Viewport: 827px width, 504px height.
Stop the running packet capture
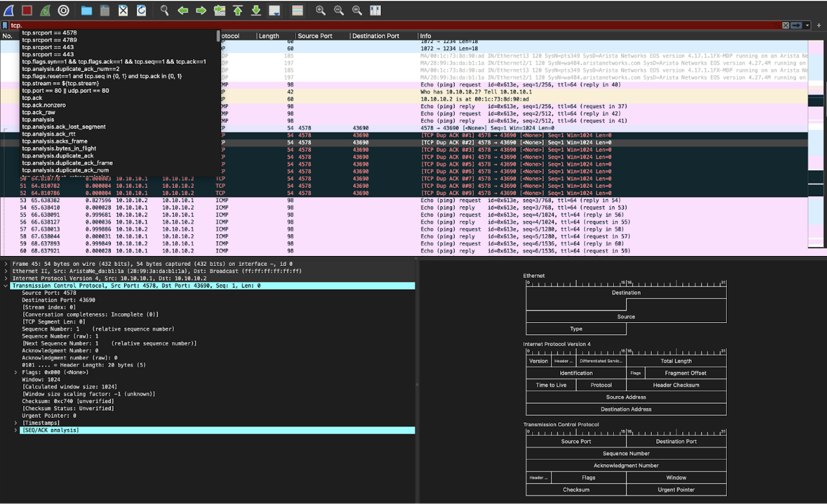[x=26, y=11]
